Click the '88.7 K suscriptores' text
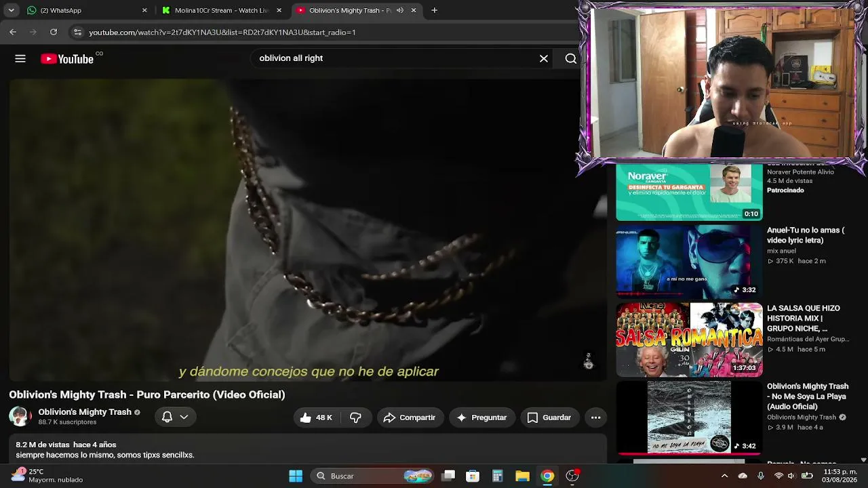The image size is (868, 488). coord(67,422)
